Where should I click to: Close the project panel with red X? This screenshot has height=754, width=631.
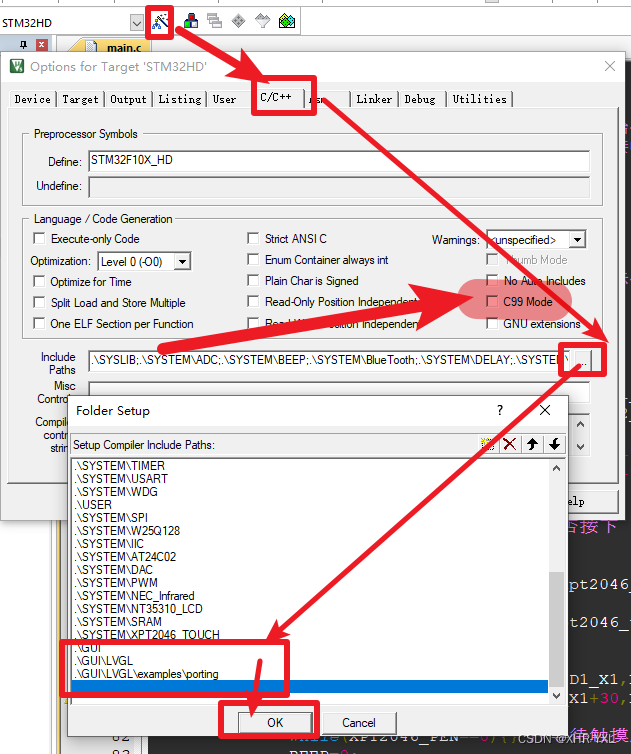point(42,45)
